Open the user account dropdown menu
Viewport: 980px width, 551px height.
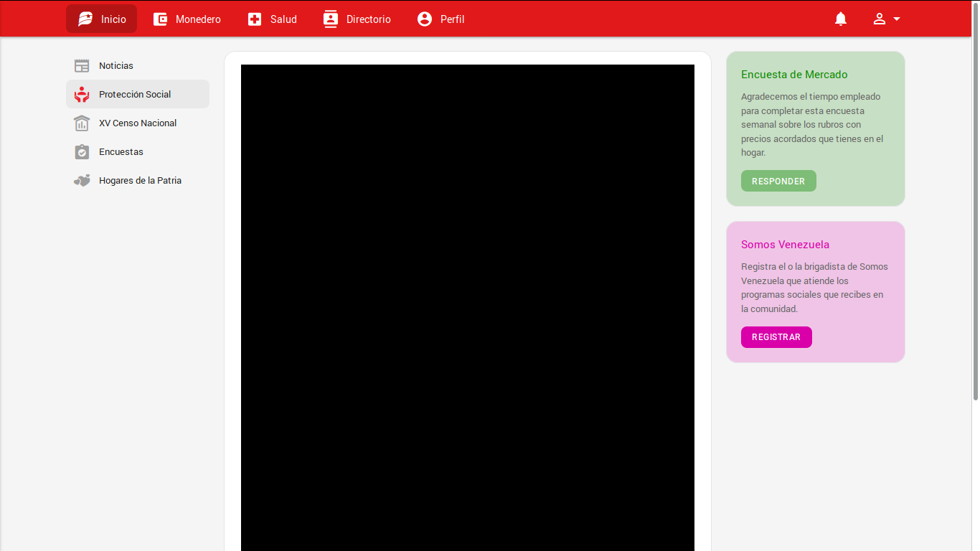887,19
